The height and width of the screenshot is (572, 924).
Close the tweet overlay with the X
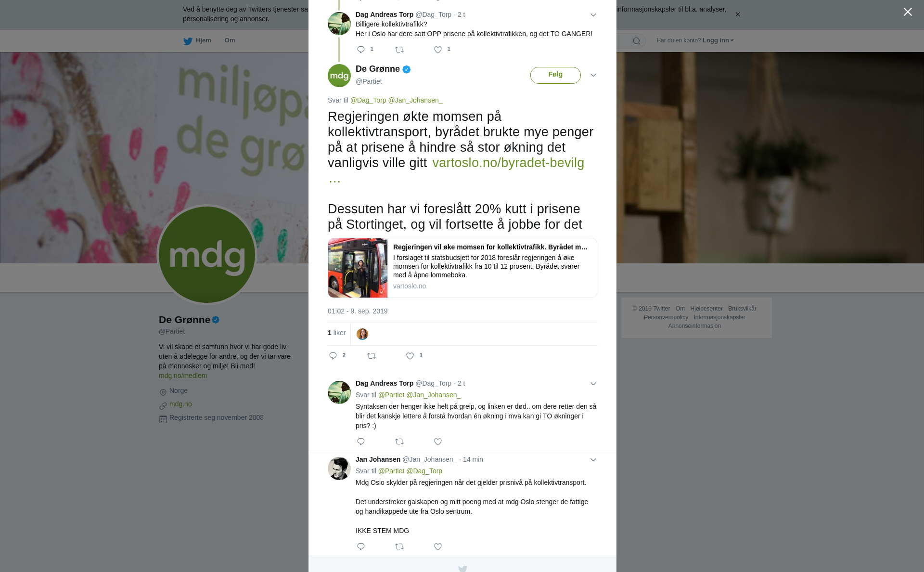(908, 12)
